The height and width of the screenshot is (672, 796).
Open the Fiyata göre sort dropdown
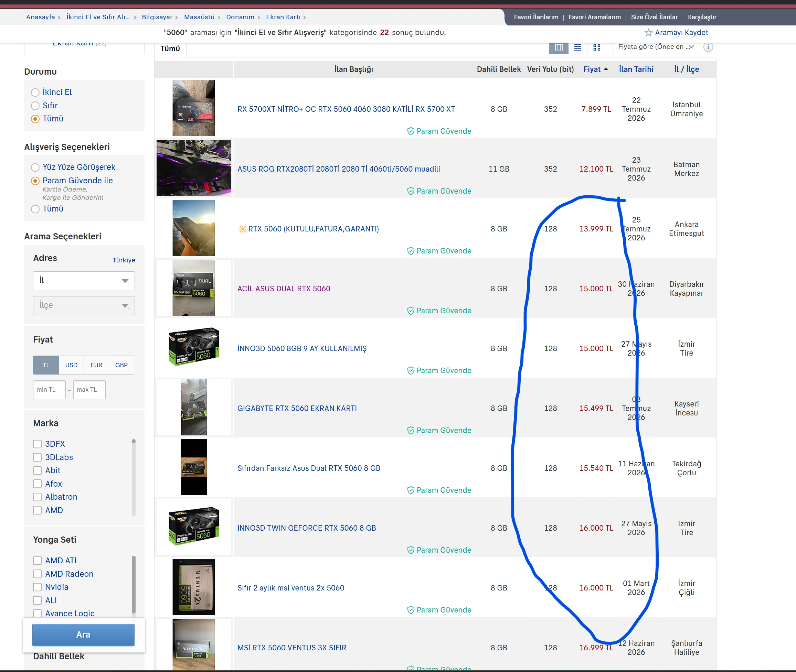tap(656, 47)
